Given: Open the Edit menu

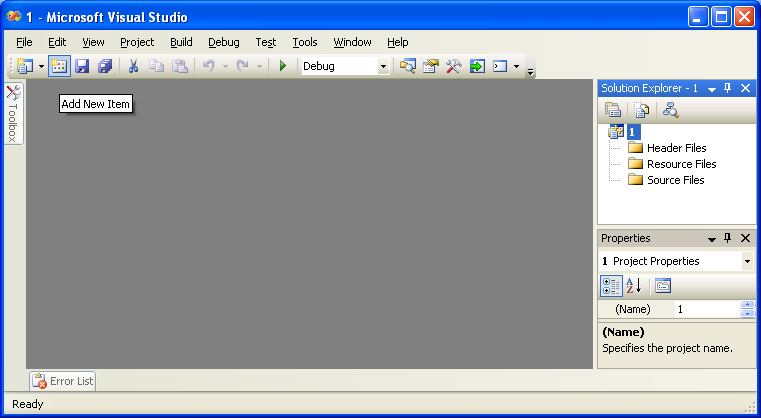Looking at the screenshot, I should pos(57,42).
